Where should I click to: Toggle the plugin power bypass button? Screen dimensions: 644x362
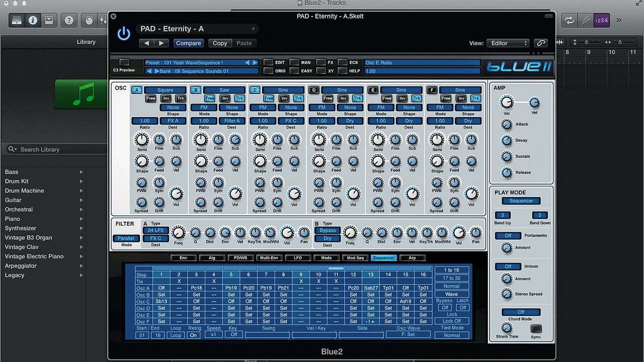124,34
